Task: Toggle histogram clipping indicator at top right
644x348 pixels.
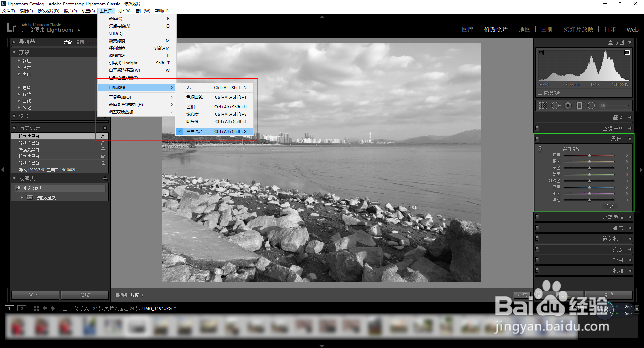Action: pyautogui.click(x=627, y=52)
